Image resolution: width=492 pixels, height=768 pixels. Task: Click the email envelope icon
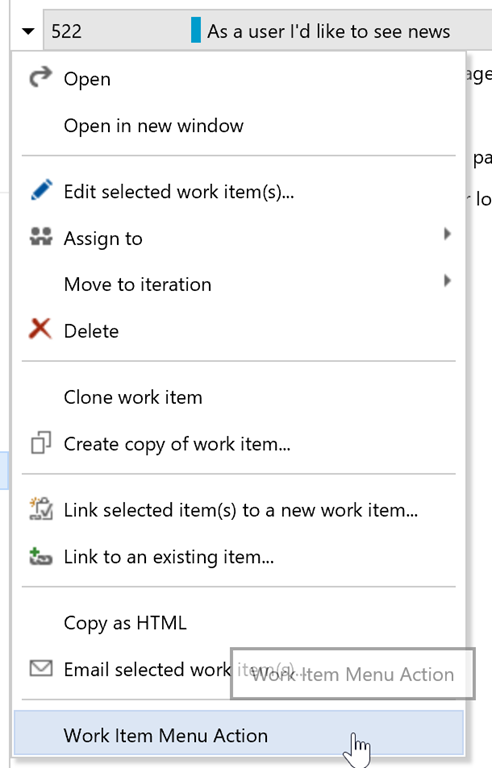(x=41, y=669)
